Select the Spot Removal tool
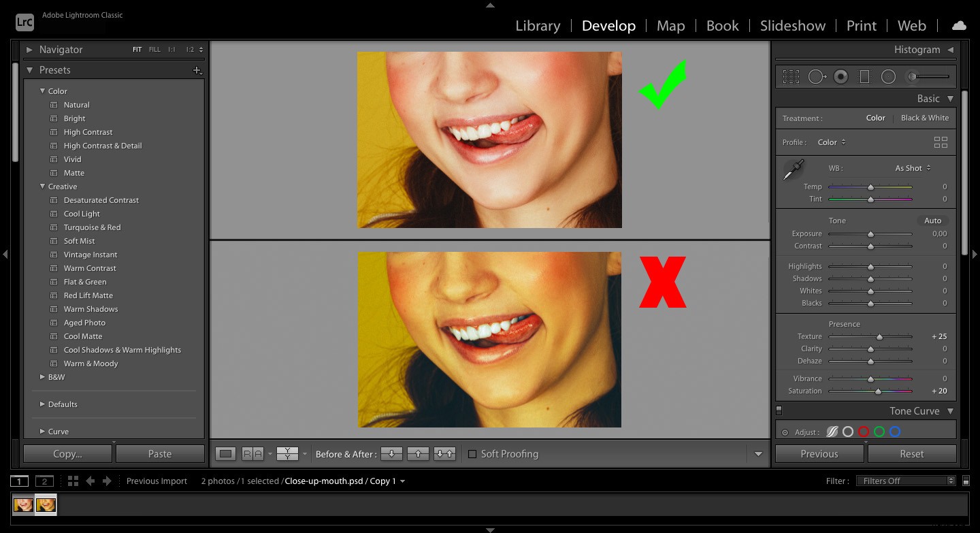This screenshot has height=533, width=980. pos(817,76)
